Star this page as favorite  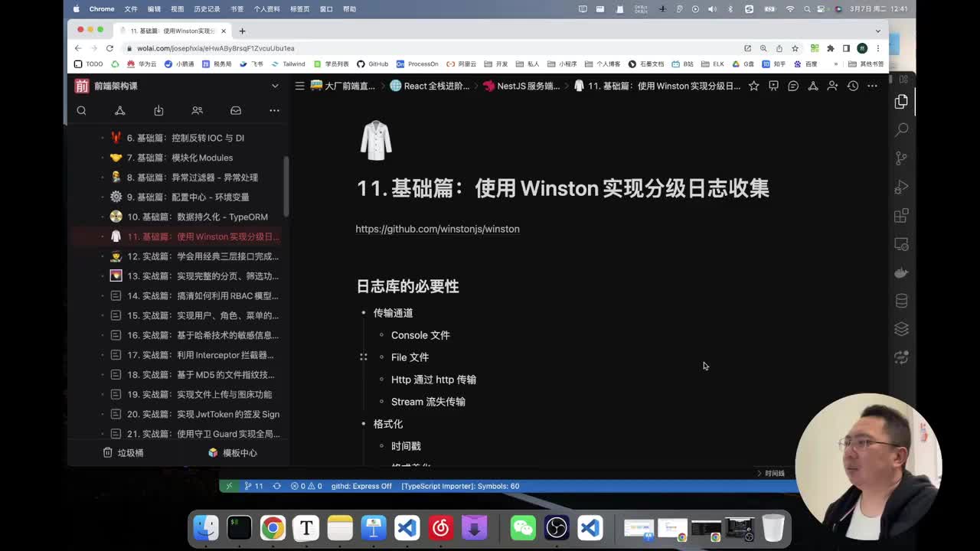(753, 86)
